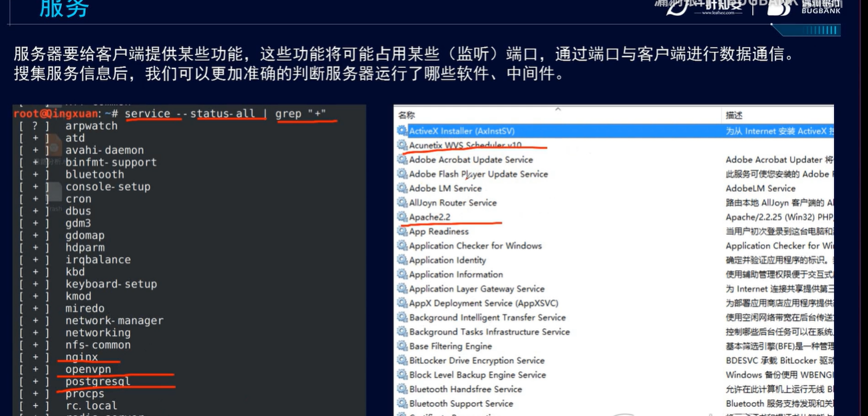868x416 pixels.
Task: Click Apache/2.2.25 (Win32) description cell
Action: click(x=779, y=217)
